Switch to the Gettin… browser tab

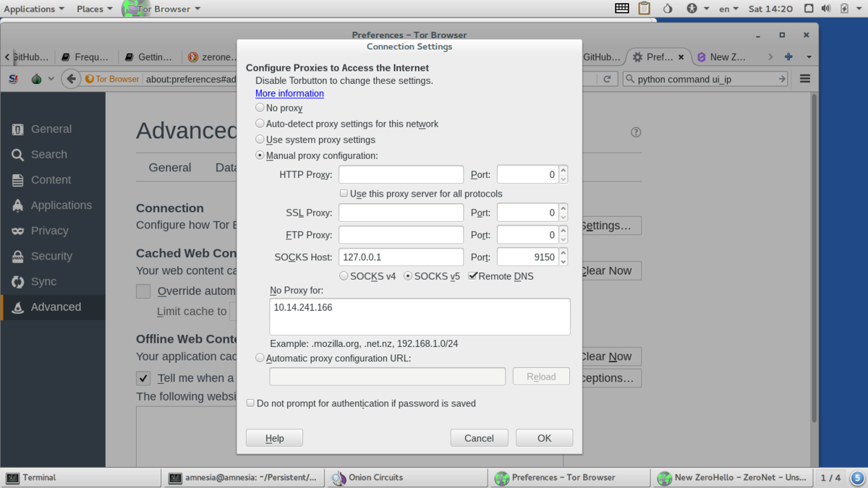149,57
